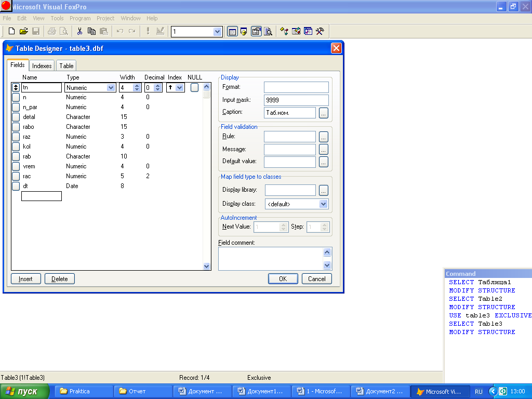Viewport: 532px width, 399px height.
Task: Click the Cut scissors icon
Action: pyautogui.click(x=79, y=32)
